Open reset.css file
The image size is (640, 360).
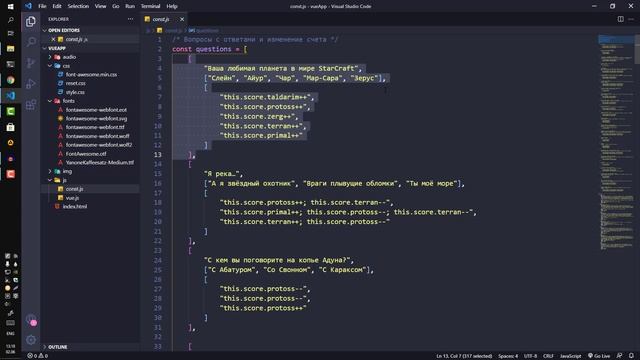click(x=76, y=83)
